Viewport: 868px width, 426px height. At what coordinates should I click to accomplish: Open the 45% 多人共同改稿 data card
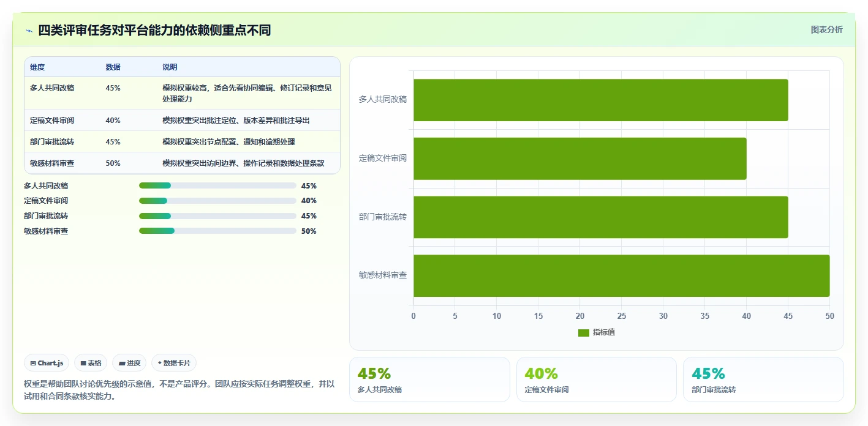pos(429,379)
